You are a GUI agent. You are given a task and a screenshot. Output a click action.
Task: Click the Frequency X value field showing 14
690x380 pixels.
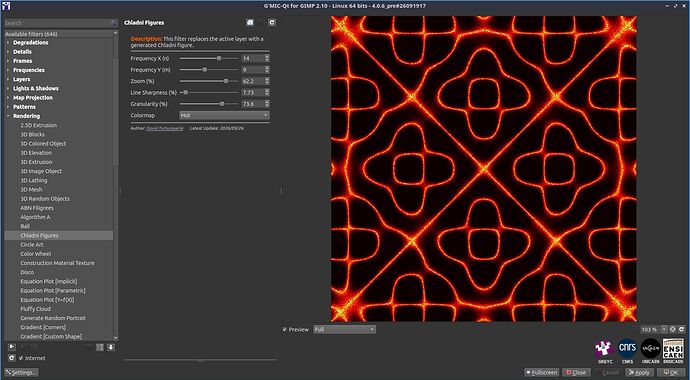click(x=253, y=58)
